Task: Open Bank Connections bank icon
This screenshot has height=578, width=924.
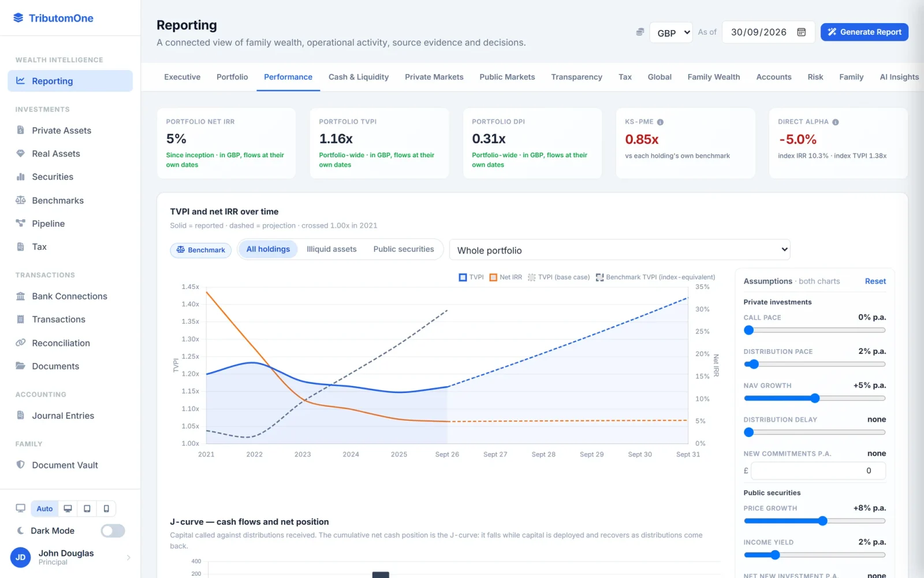Action: (x=21, y=296)
